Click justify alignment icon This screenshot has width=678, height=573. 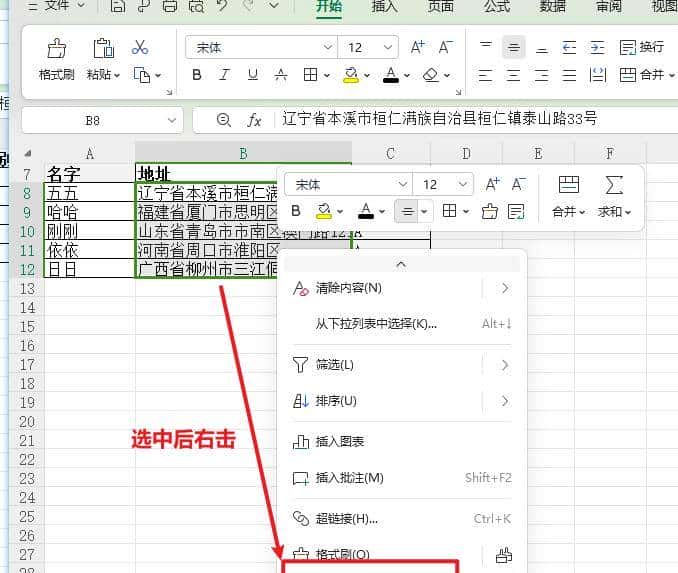click(x=569, y=75)
